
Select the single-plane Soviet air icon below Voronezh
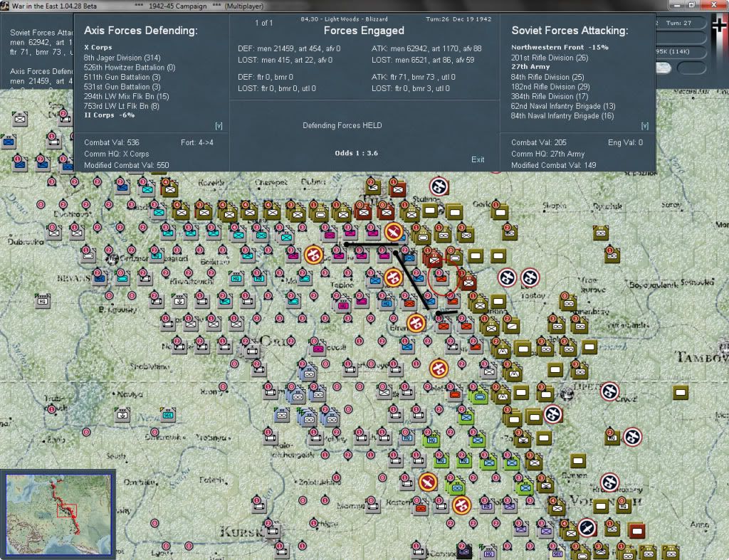[x=587, y=528]
